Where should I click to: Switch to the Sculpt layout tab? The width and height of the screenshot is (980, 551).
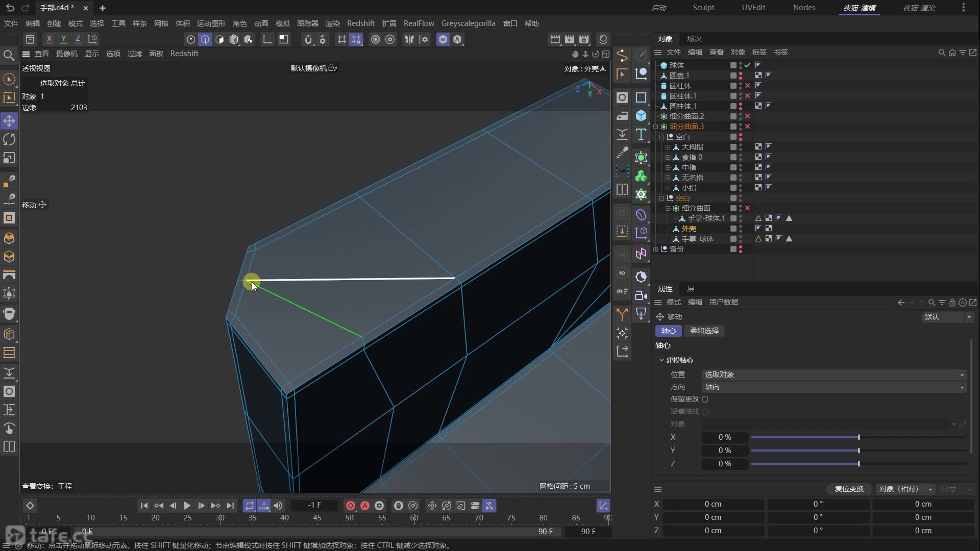tap(703, 8)
